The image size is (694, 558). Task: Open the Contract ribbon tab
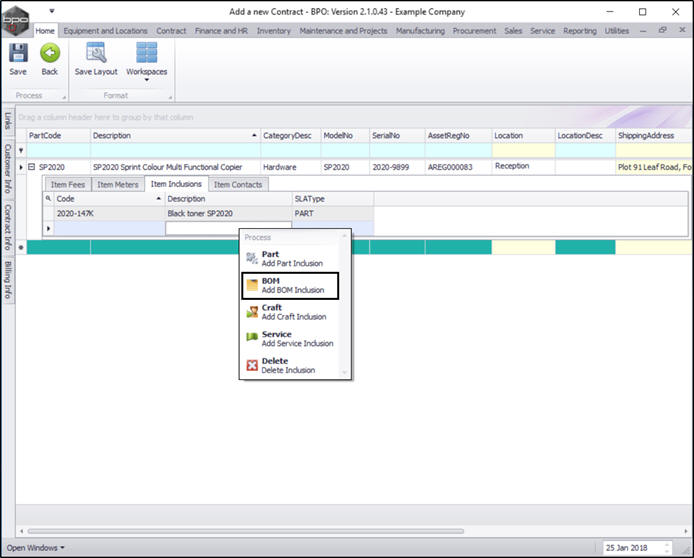pos(171,31)
